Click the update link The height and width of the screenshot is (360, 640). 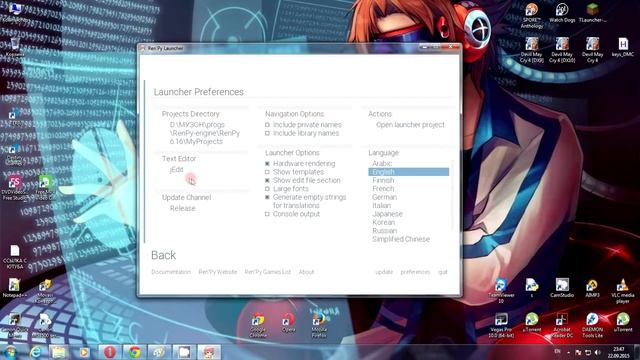[384, 272]
